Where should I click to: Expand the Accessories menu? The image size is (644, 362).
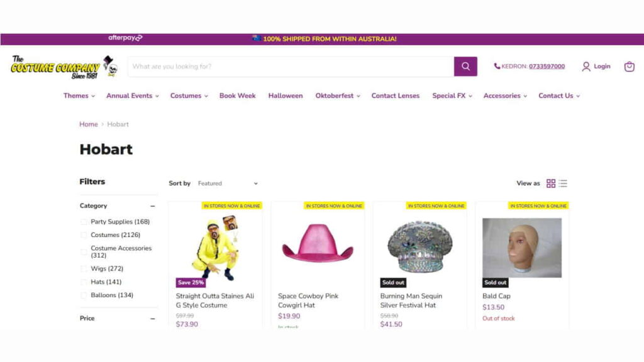coord(505,96)
